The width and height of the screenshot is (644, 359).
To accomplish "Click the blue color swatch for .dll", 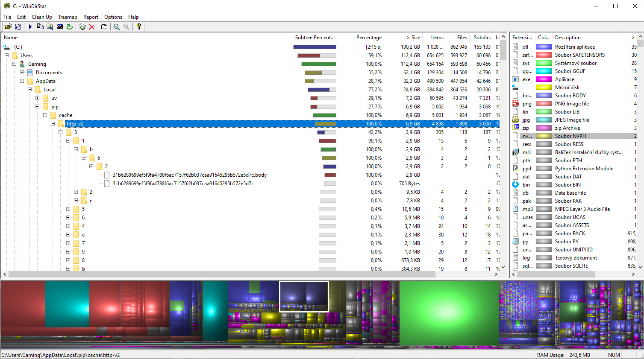I will pyautogui.click(x=544, y=47).
